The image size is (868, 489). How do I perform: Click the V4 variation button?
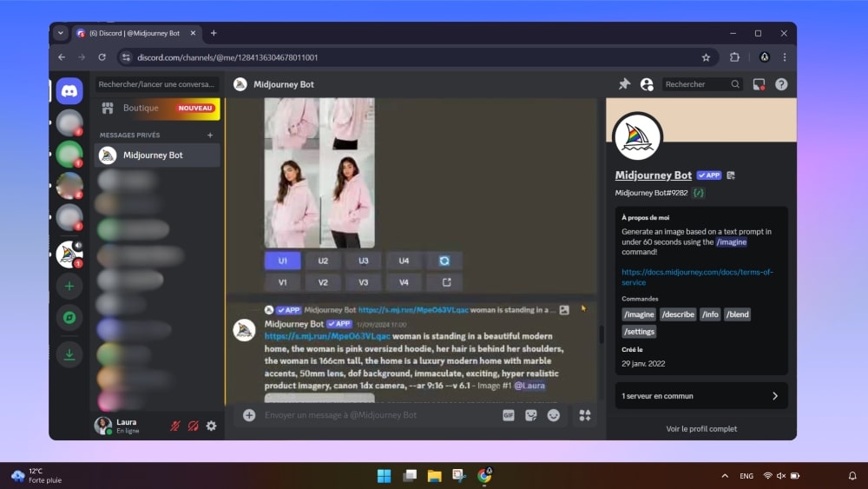coord(404,282)
